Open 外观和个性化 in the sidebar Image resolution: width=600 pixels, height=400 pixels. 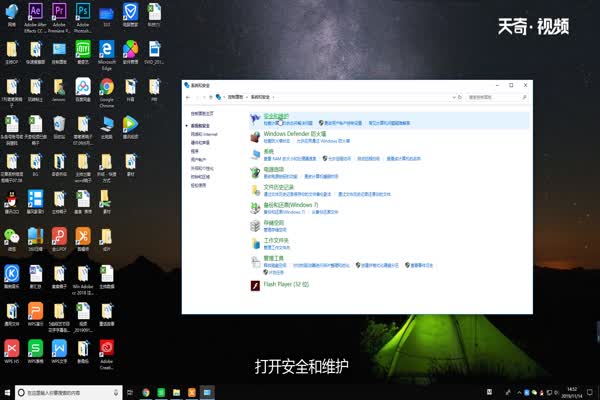(x=202, y=168)
